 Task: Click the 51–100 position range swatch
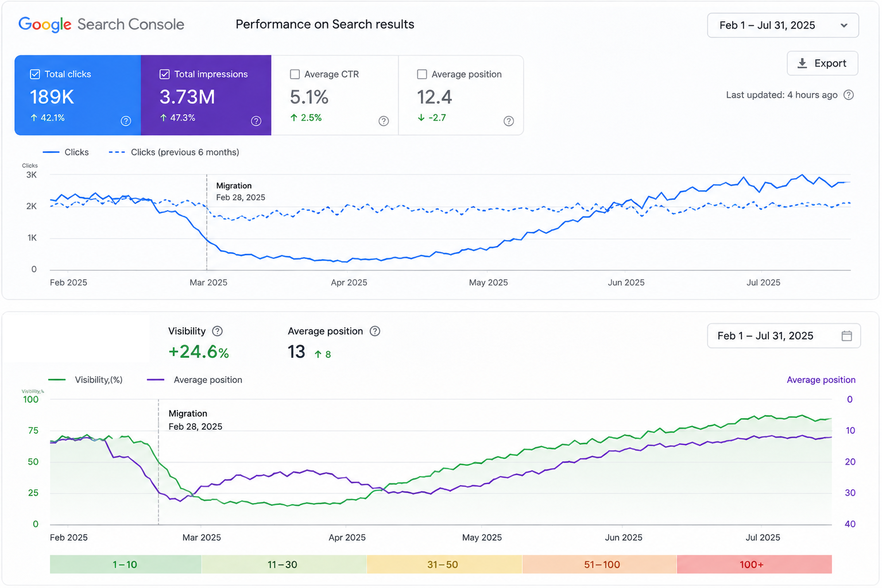coord(599,564)
